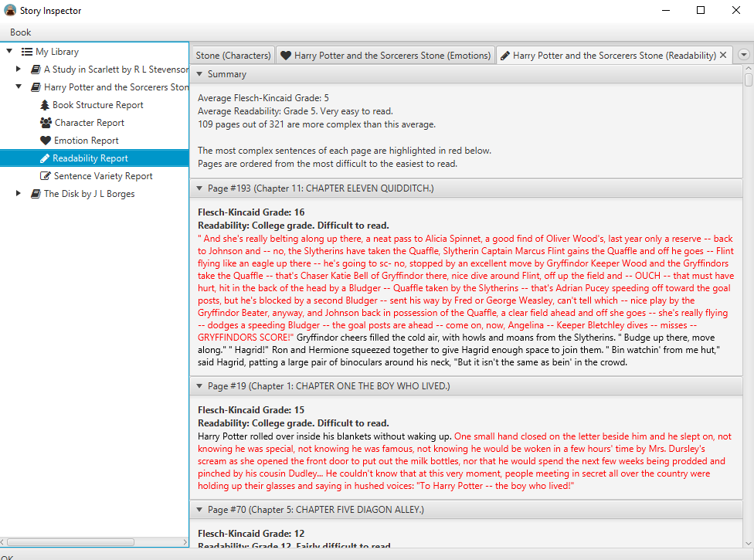Expand A Study in Scarlett tree node
The height and width of the screenshot is (560, 754).
[x=19, y=69]
